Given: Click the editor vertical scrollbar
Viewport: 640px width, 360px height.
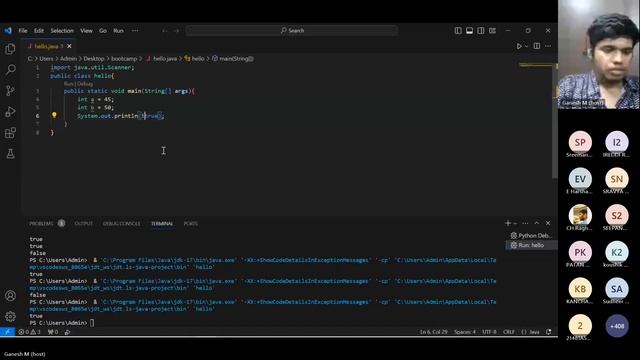Looking at the screenshot, I should pyautogui.click(x=555, y=120).
